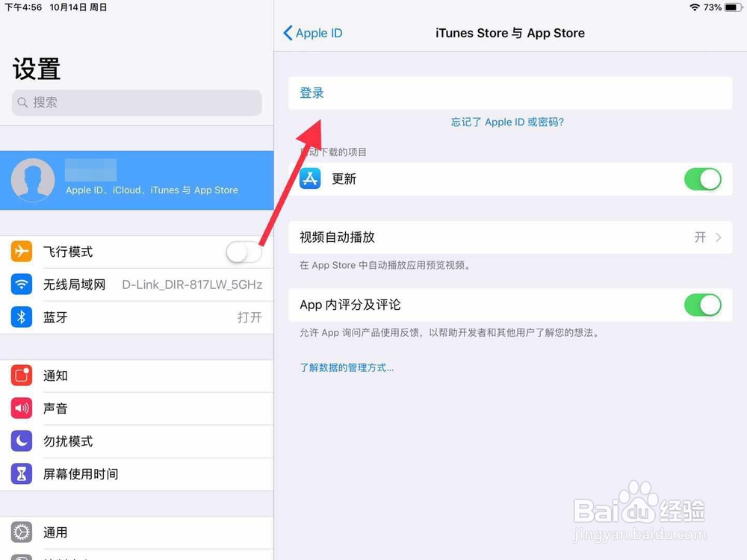This screenshot has height=560, width=747.
Task: Tap the 打开 Bluetooth status text
Action: (x=249, y=317)
